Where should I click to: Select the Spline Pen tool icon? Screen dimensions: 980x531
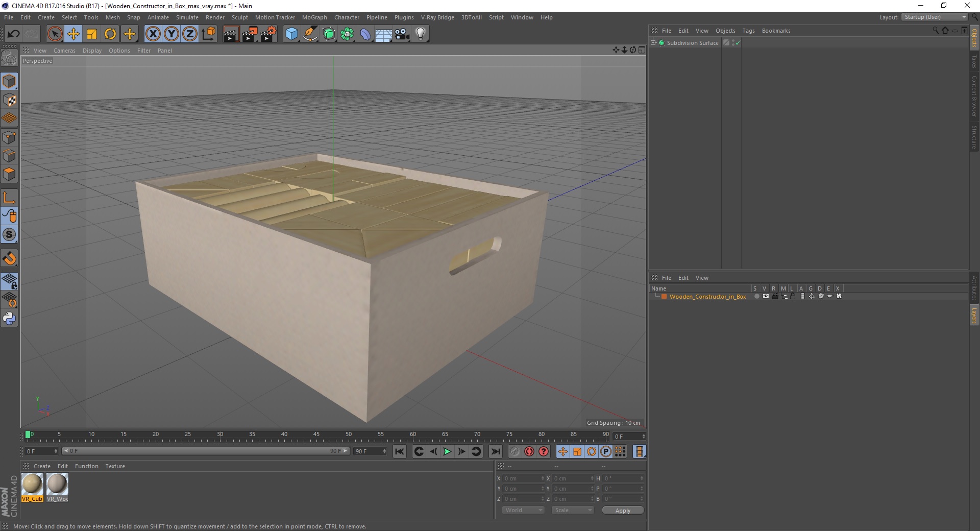click(310, 34)
